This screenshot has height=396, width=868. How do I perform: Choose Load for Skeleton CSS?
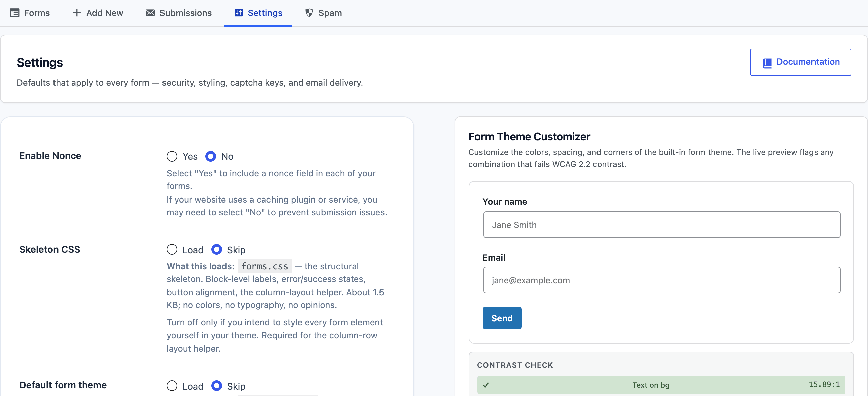172,250
